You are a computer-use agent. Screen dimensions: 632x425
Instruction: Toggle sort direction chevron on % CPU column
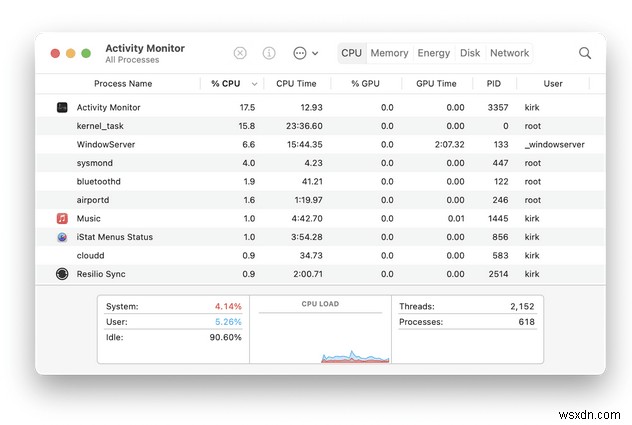point(254,84)
